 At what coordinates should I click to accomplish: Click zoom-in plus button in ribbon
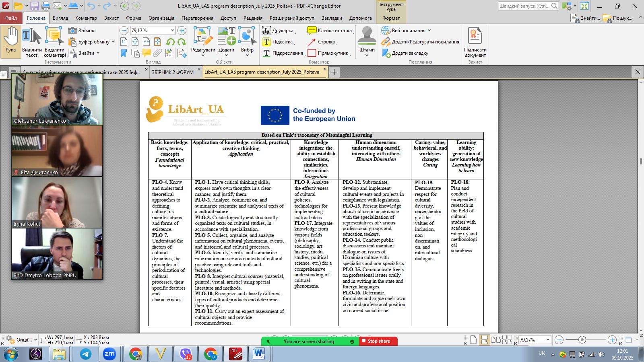click(182, 31)
